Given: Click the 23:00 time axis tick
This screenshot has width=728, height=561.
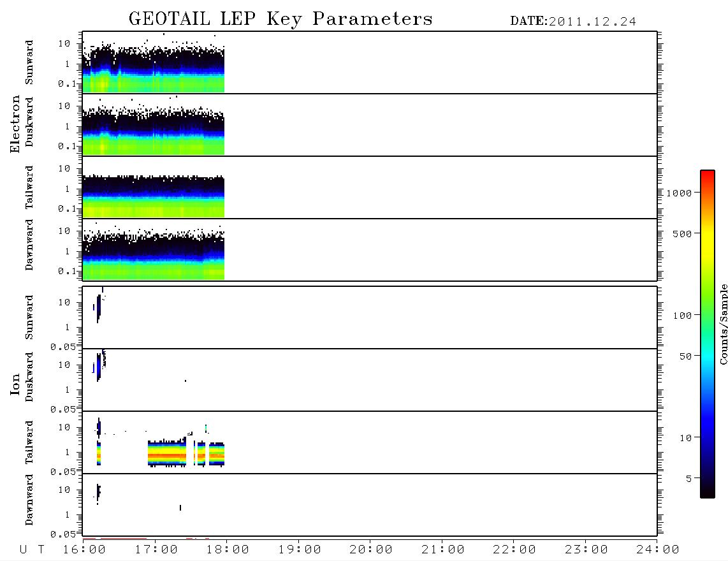Looking at the screenshot, I should pos(586,550).
